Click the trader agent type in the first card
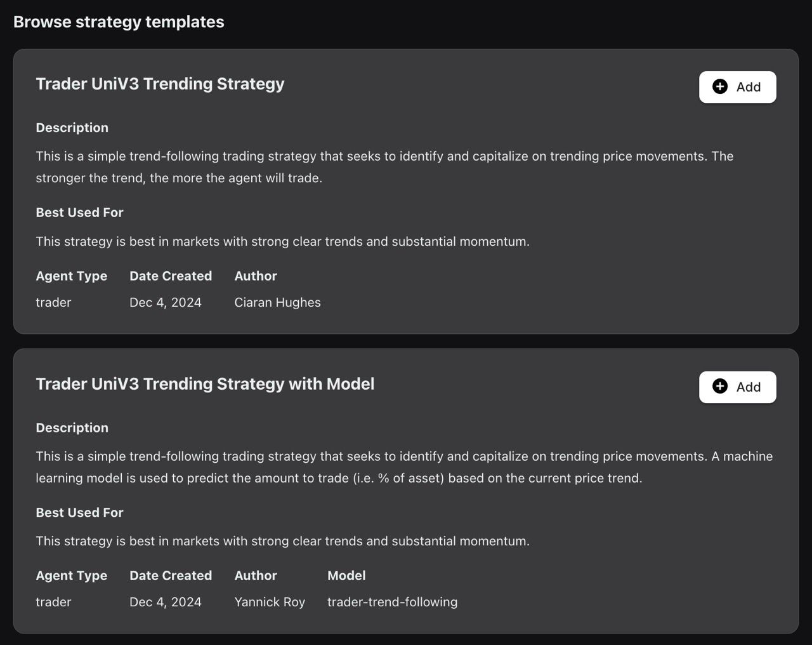Viewport: 812px width, 645px height. [x=53, y=302]
